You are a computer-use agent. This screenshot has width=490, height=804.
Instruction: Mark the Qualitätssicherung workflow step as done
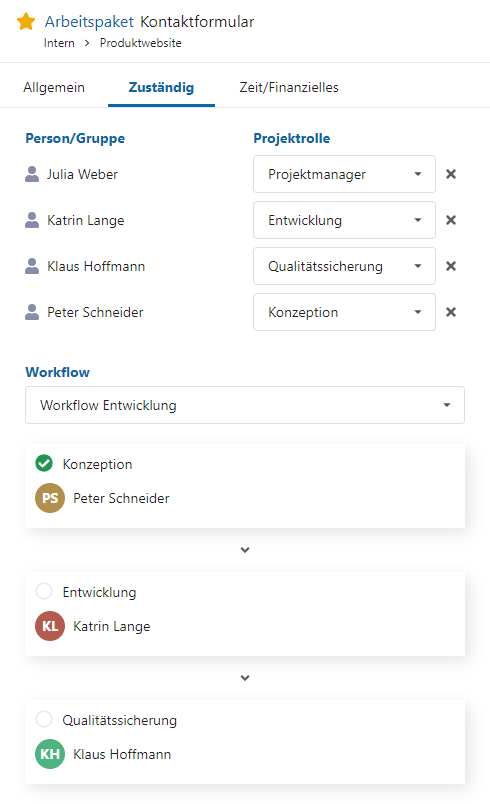pyautogui.click(x=44, y=719)
